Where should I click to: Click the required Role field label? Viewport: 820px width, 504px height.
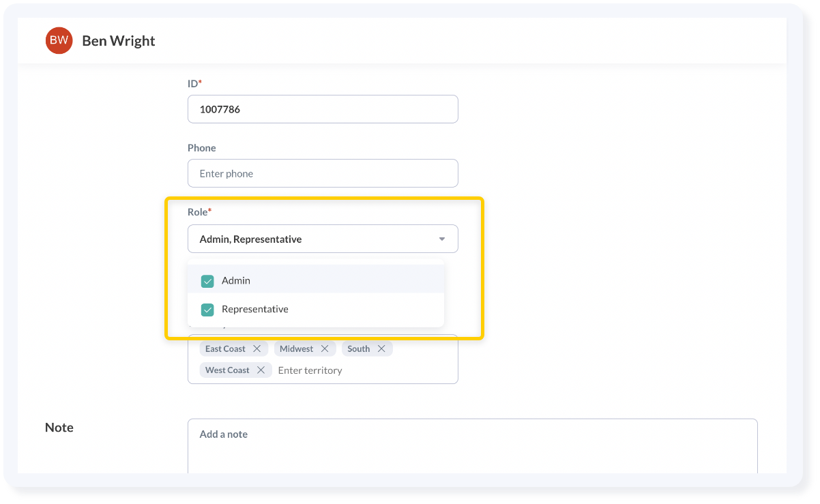click(198, 212)
